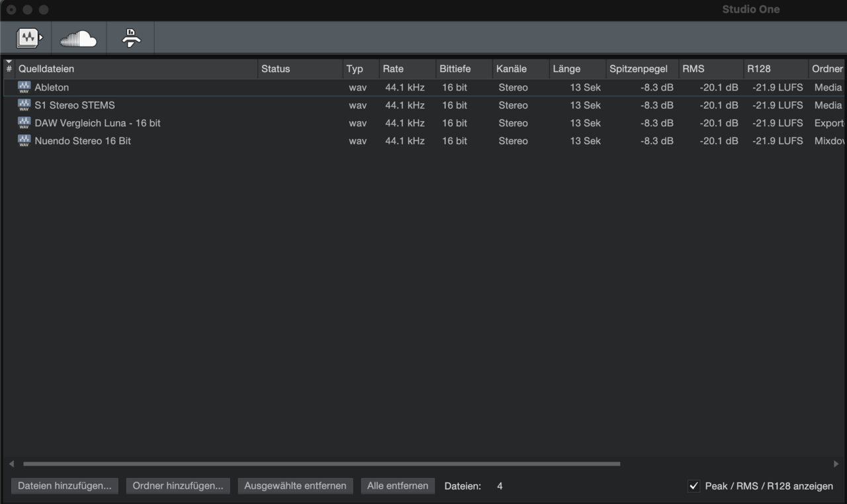The image size is (847, 504).
Task: Click Stereo in the DAW Vergleich Luna row
Action: 513,123
